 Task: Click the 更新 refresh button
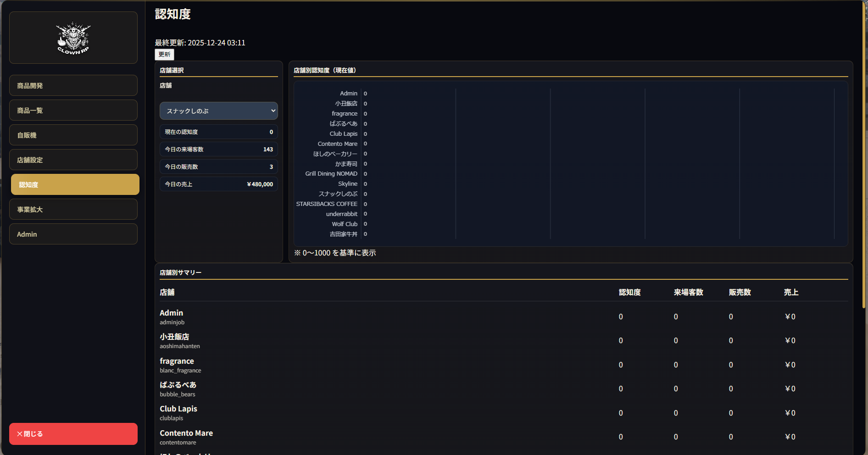[164, 55]
